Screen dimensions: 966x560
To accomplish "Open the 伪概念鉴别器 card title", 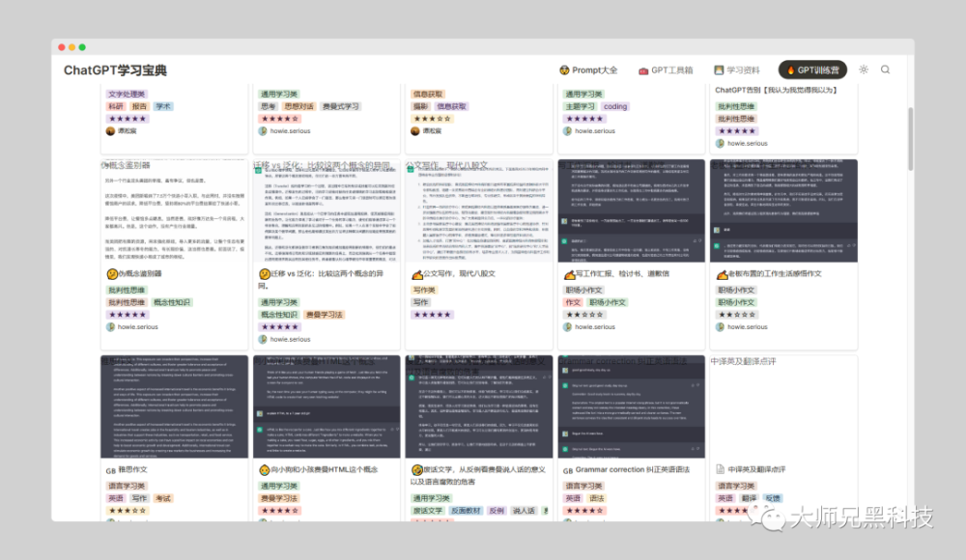I will pyautogui.click(x=140, y=274).
